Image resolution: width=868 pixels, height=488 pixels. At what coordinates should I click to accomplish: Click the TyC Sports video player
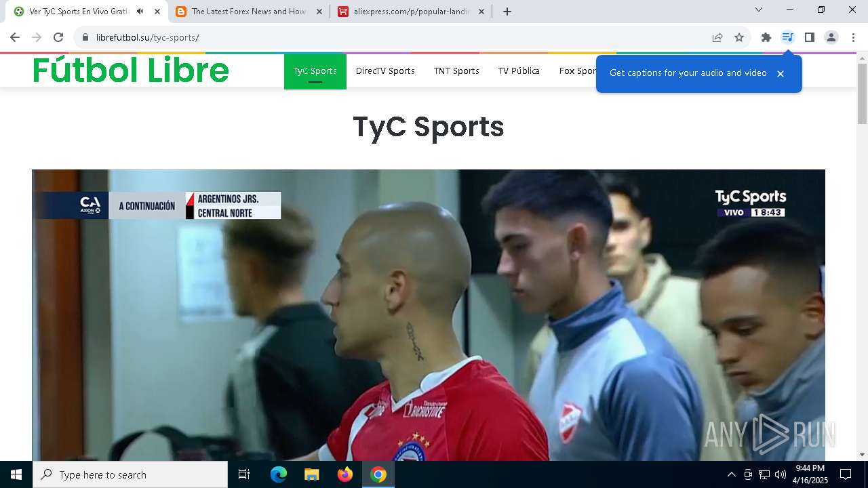(x=429, y=315)
